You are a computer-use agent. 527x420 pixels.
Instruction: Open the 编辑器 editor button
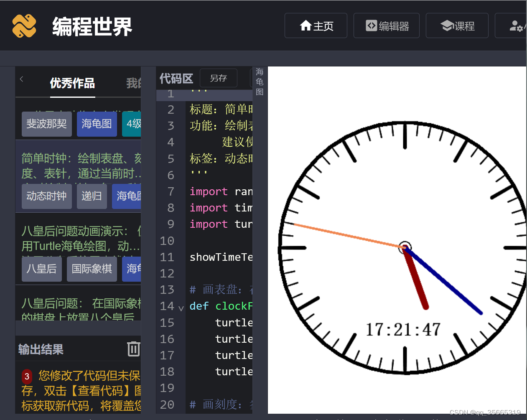(387, 25)
